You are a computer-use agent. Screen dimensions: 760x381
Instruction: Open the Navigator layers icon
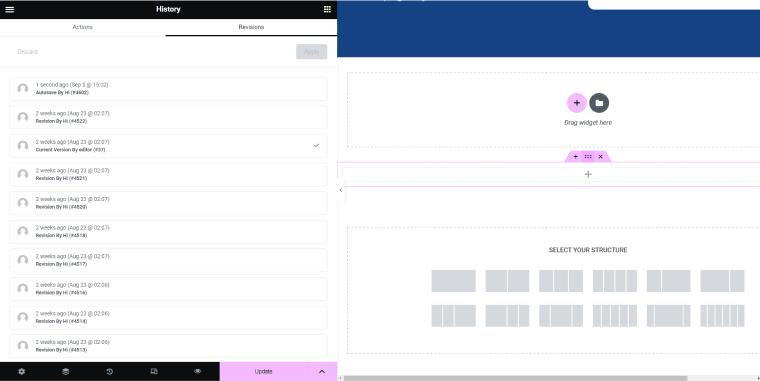click(65, 371)
